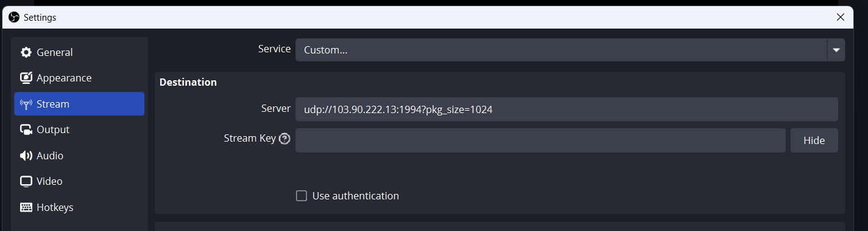868x231 pixels.
Task: Click the Audio speaker icon in sidebar
Action: [26, 156]
